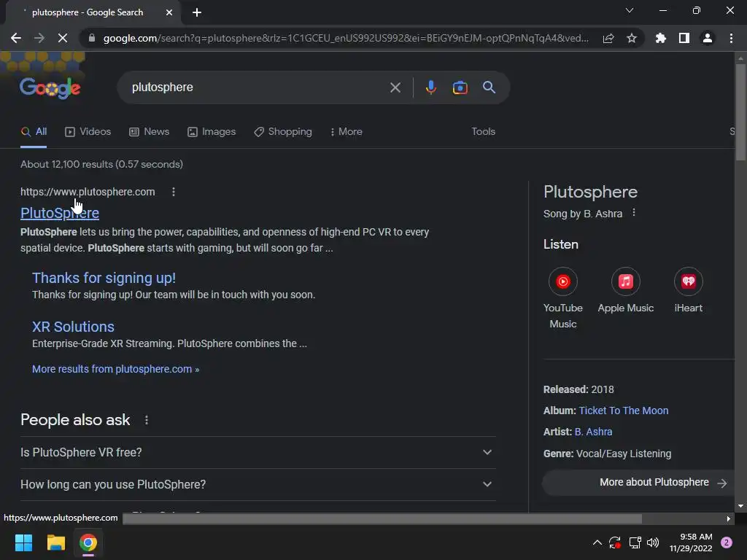Open Chrome three-dot menu
Viewport: 747px width, 560px height.
[731, 38]
